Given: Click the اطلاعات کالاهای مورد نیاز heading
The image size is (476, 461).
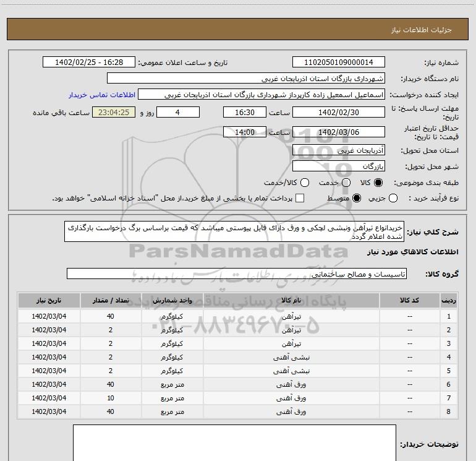Looking at the screenshot, I should pyautogui.click(x=412, y=252).
